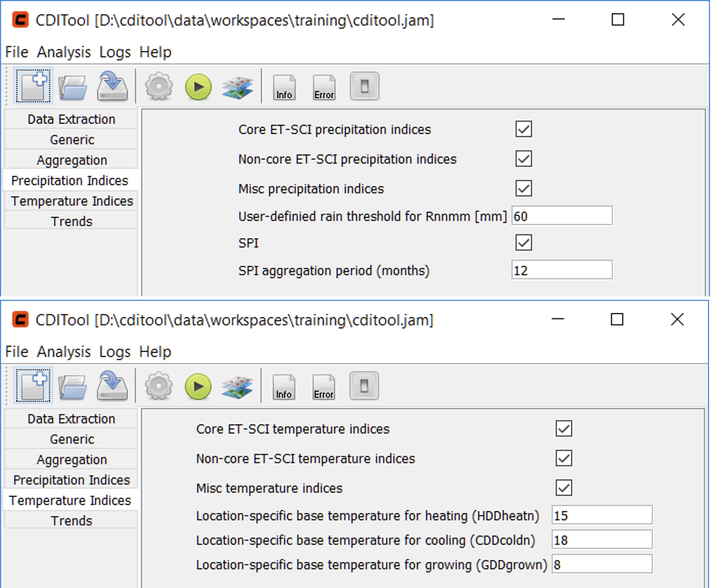Disable Misc temperature indices checkbox
Image resolution: width=711 pixels, height=588 pixels.
tap(564, 488)
